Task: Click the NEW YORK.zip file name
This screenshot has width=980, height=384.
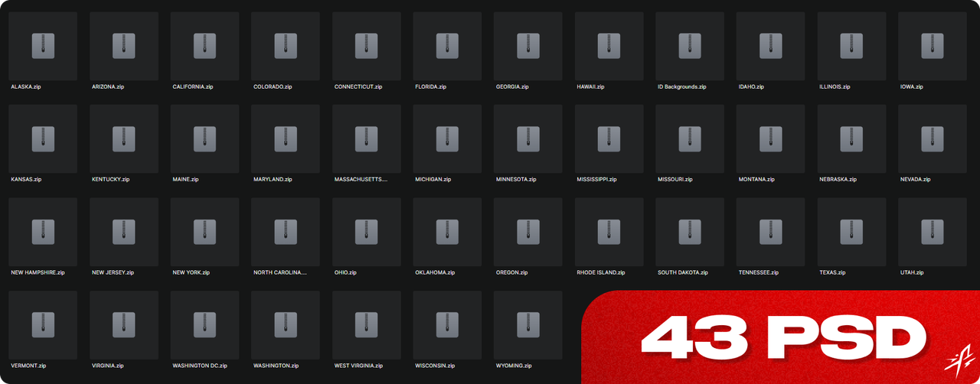Action: click(x=191, y=272)
